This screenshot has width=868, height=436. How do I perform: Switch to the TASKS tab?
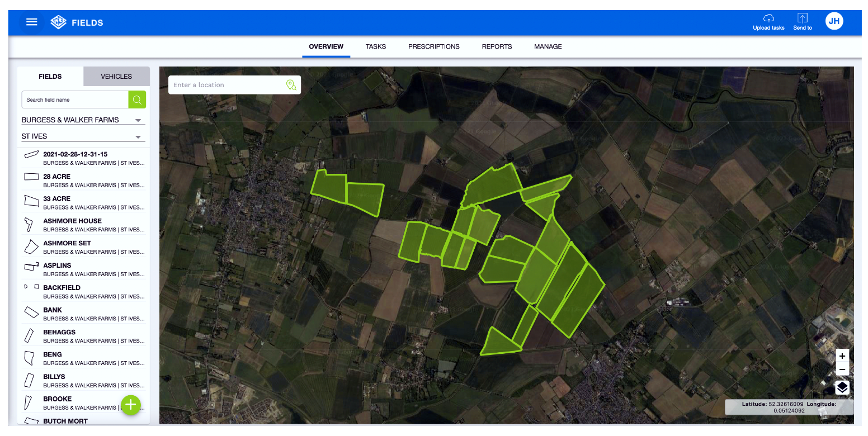point(376,46)
